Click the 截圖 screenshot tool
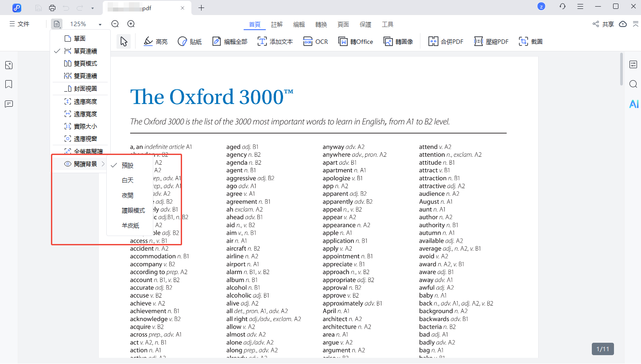The height and width of the screenshot is (364, 641). pos(531,42)
